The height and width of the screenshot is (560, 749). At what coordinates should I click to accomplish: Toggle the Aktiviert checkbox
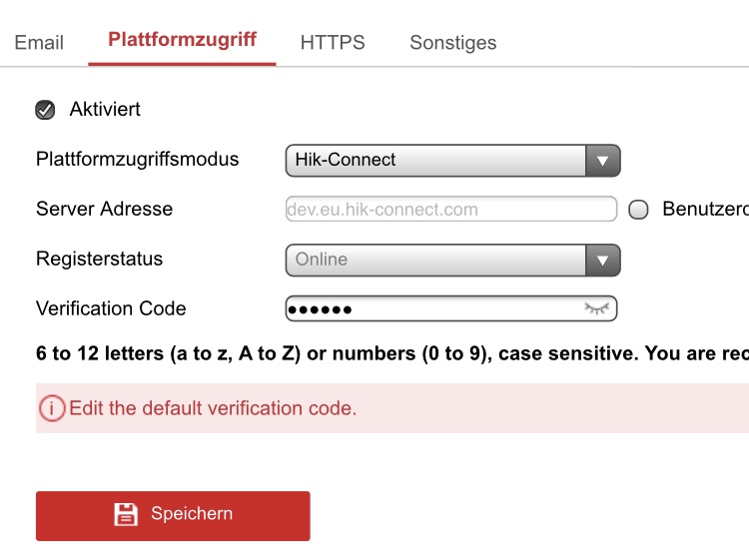pyautogui.click(x=45, y=110)
